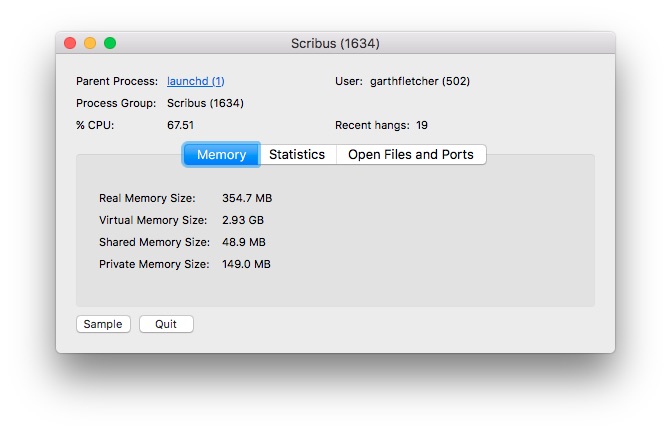Image resolution: width=671 pixels, height=433 pixels.
Task: Click the Scribus (1634) window title
Action: [335, 44]
